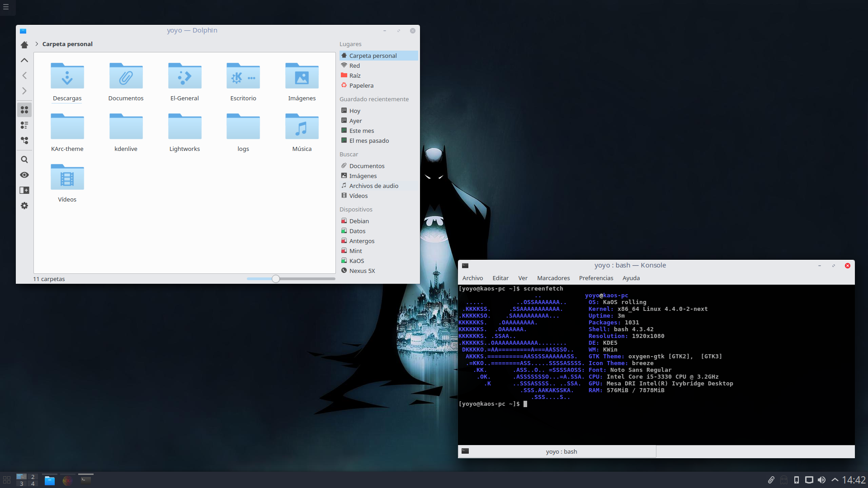Open Marcadores menu in Konsole
Screen dimensions: 868x488
[553, 278]
